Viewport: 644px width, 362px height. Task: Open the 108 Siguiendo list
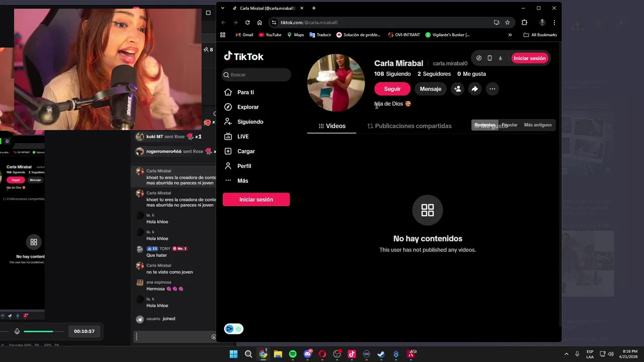coord(392,74)
